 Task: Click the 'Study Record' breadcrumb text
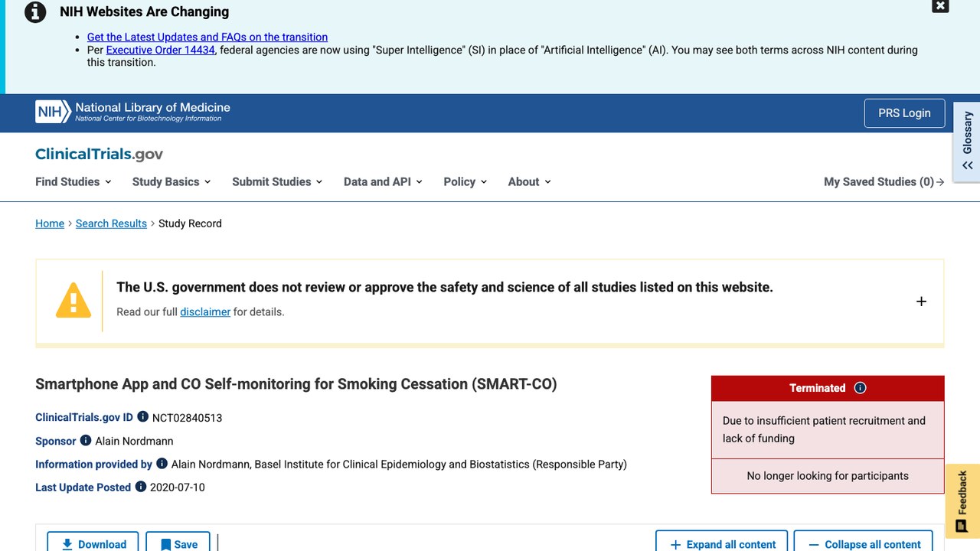(x=190, y=223)
